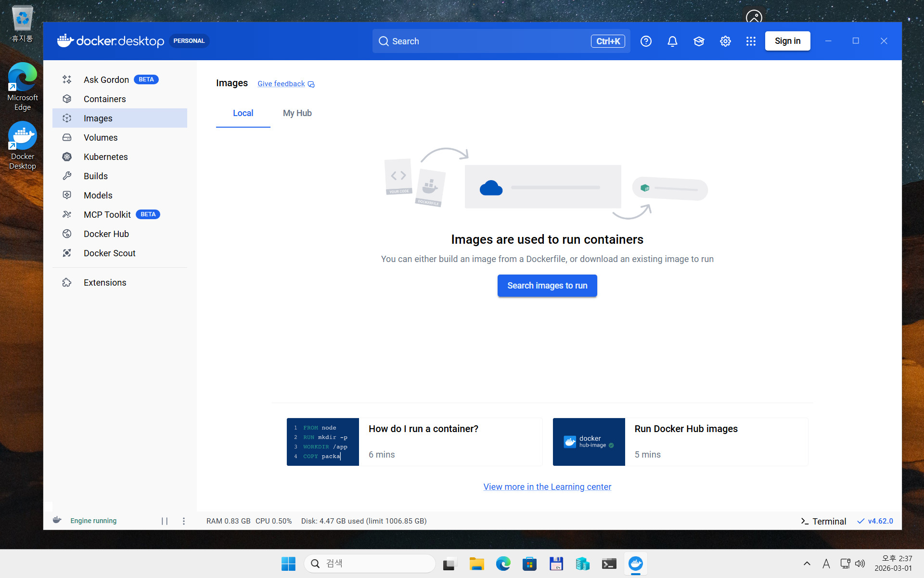Click the version checkmark icon
This screenshot has width=924, height=578.
click(x=861, y=521)
